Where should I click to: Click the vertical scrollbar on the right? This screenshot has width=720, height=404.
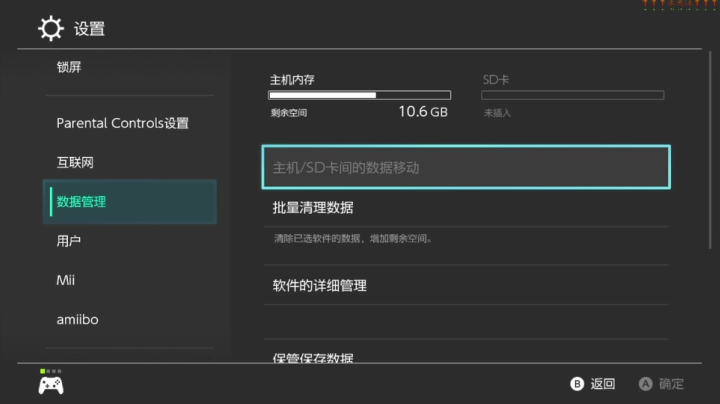click(x=710, y=151)
